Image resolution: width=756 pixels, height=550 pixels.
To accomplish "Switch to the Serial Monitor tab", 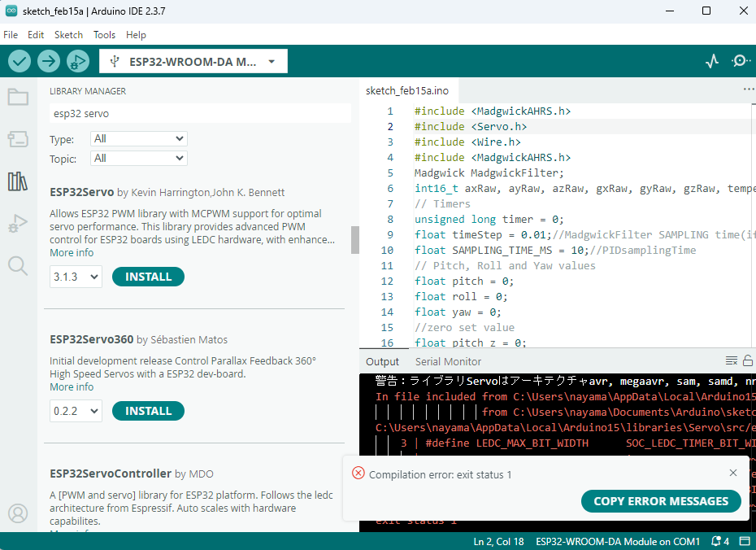I will [x=448, y=361].
